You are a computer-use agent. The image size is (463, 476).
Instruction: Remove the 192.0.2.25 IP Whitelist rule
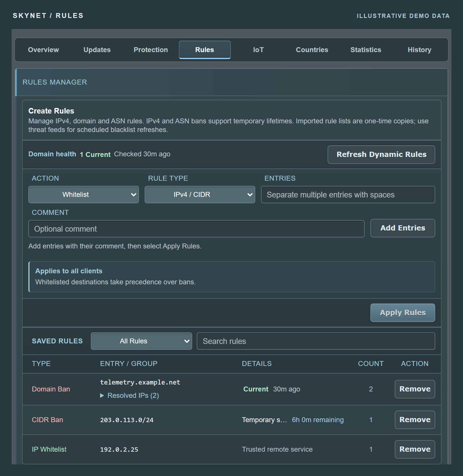click(x=415, y=449)
